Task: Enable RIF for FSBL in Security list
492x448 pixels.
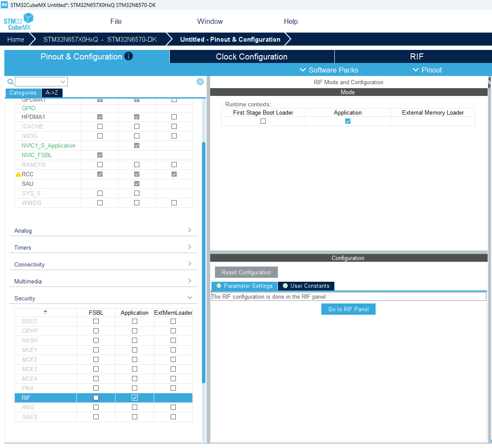Action: point(96,398)
